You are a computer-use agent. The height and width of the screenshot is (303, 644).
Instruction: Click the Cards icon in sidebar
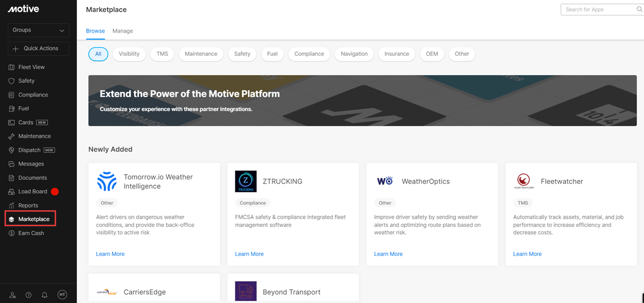12,122
